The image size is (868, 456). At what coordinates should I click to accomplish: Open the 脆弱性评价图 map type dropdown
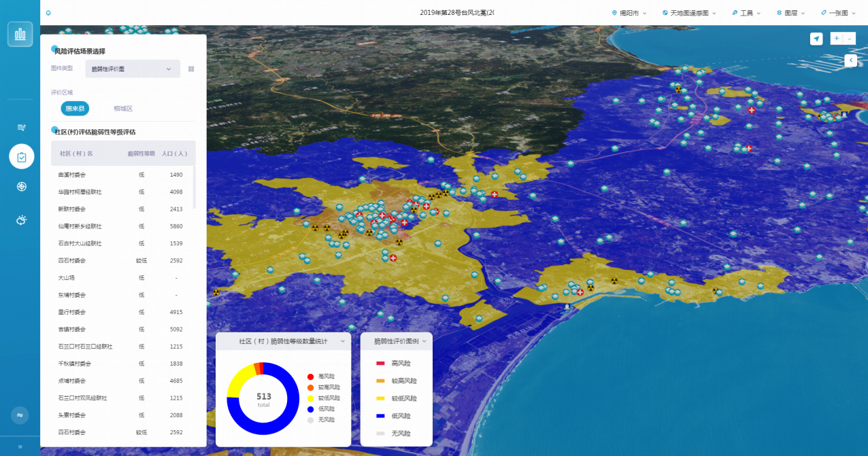tap(132, 69)
